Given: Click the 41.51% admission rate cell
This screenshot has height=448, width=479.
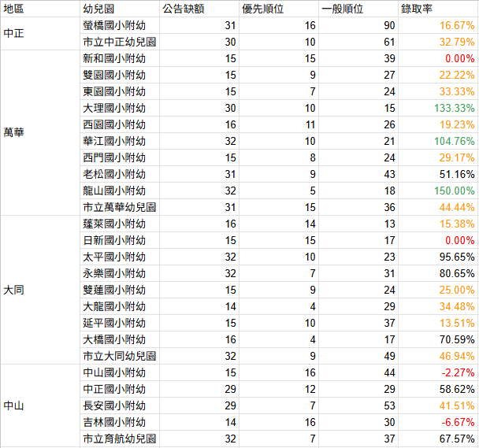Looking at the screenshot, I should (438, 405).
